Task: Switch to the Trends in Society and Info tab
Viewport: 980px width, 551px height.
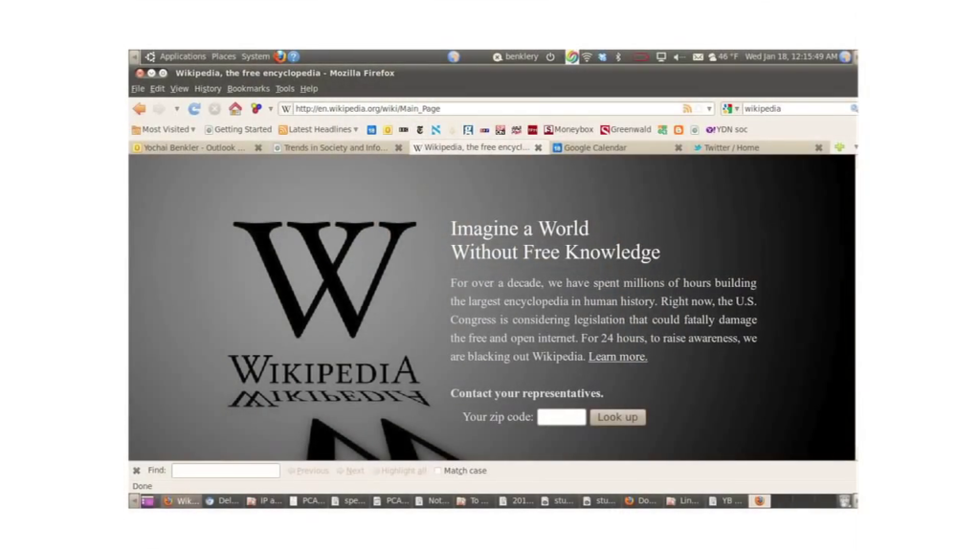Action: (x=338, y=148)
